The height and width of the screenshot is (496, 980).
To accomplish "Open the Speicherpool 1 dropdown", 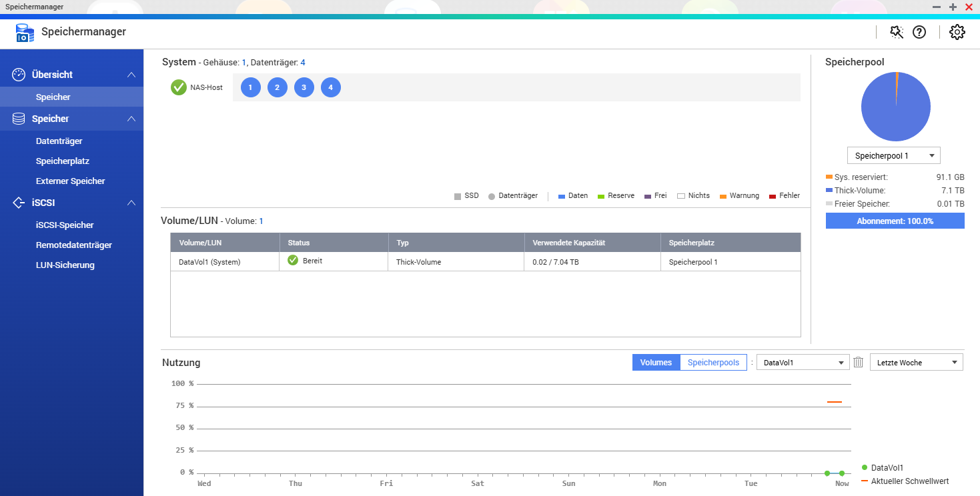I will pos(894,155).
